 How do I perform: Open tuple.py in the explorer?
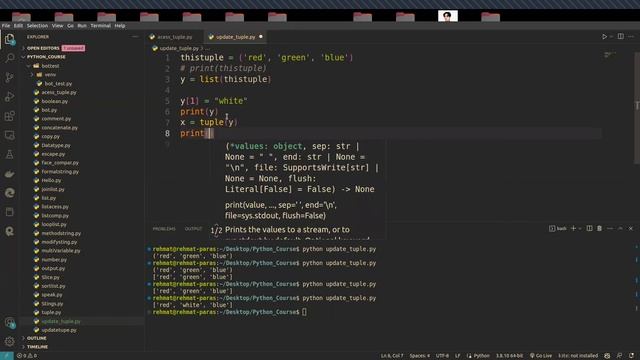click(51, 312)
